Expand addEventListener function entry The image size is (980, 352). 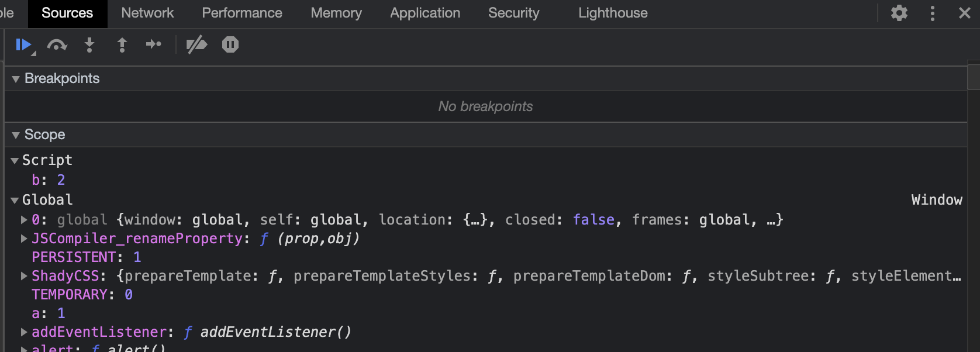click(x=24, y=332)
